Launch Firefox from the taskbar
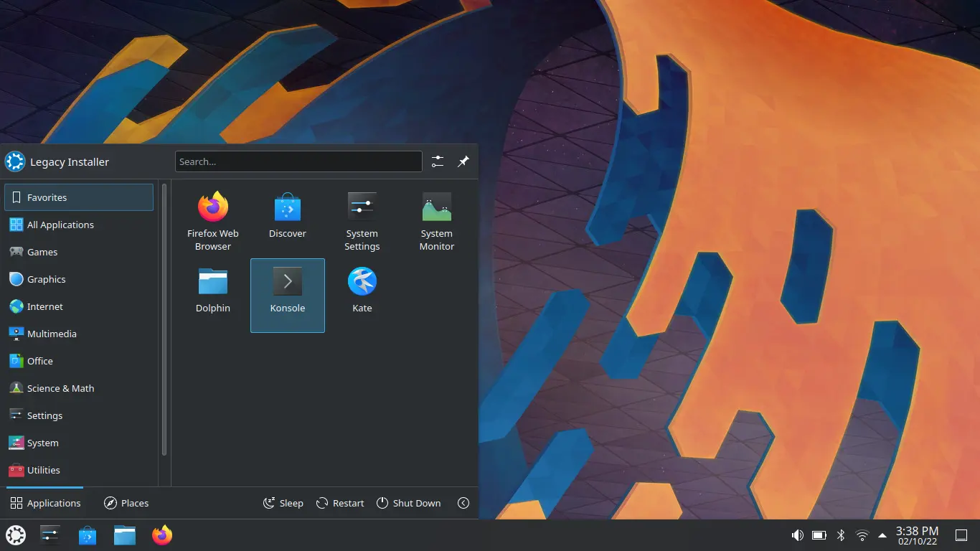Image resolution: width=980 pixels, height=551 pixels. pos(162,535)
